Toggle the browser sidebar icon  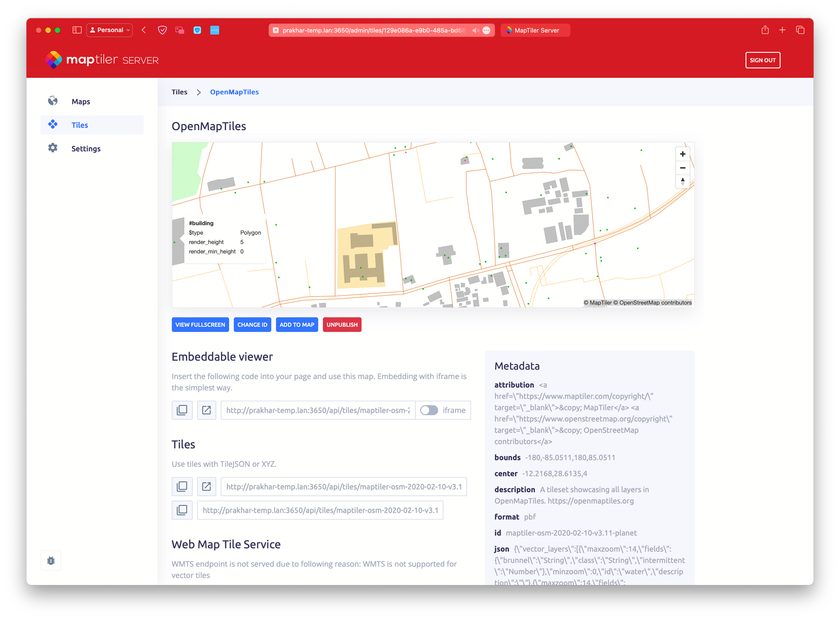click(x=77, y=30)
